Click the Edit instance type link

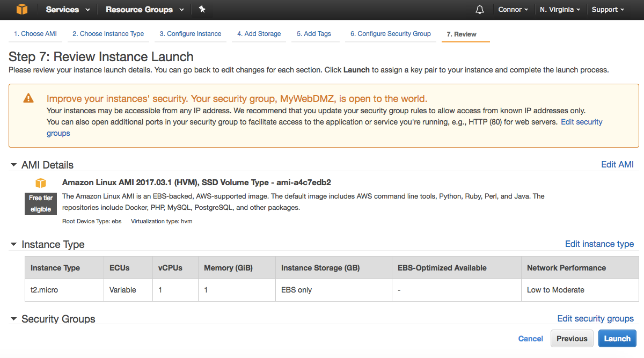click(599, 244)
